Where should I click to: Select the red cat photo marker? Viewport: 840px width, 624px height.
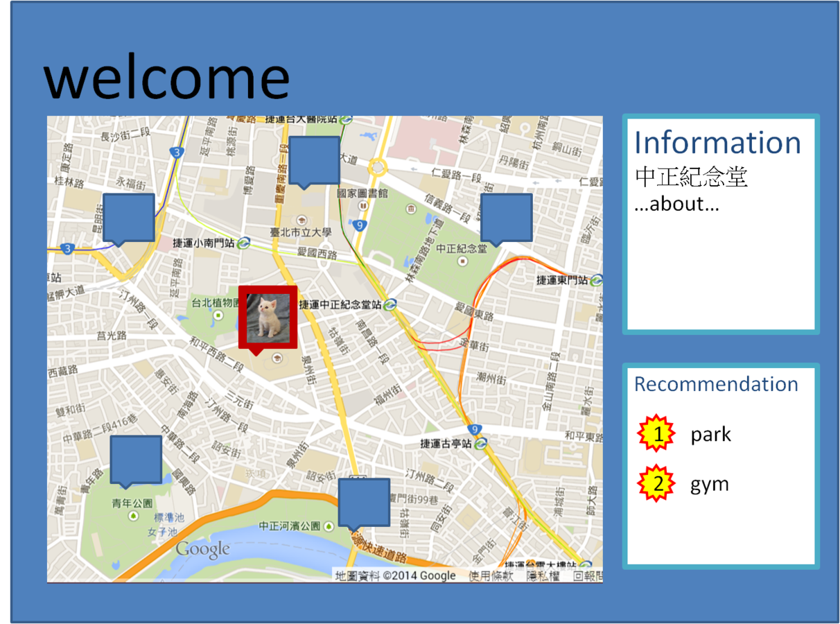tap(268, 318)
